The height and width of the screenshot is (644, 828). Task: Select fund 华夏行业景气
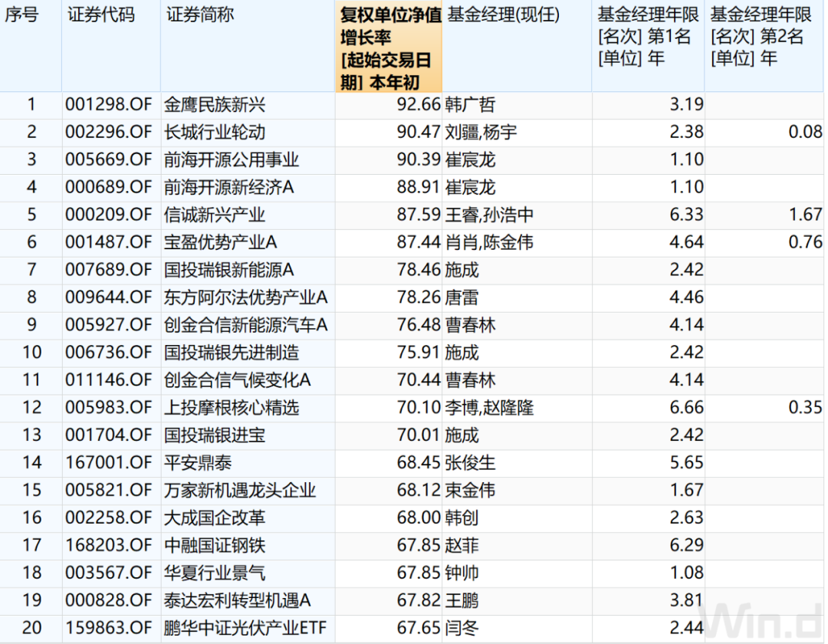(x=215, y=573)
